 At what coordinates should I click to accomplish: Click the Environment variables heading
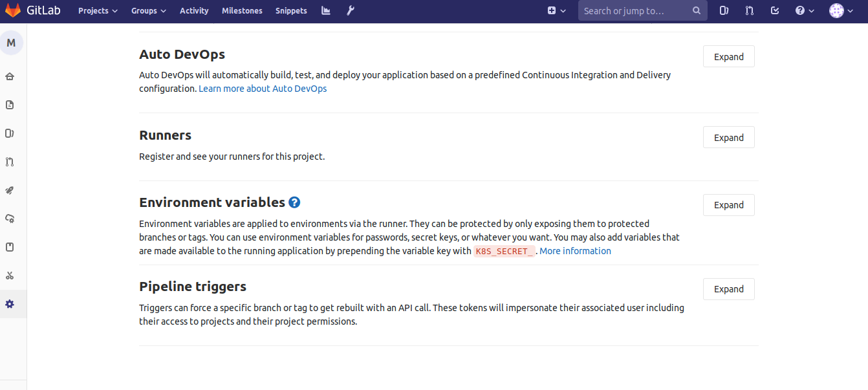click(x=212, y=202)
